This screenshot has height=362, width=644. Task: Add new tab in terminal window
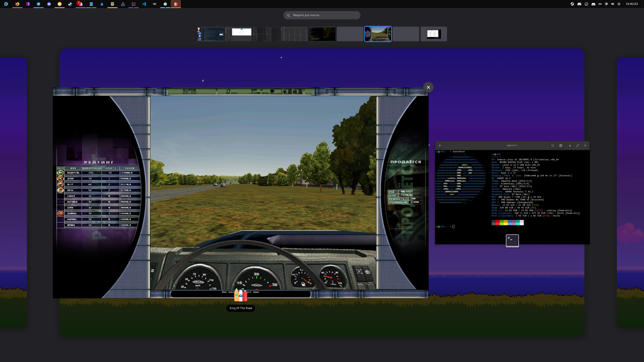click(439, 146)
